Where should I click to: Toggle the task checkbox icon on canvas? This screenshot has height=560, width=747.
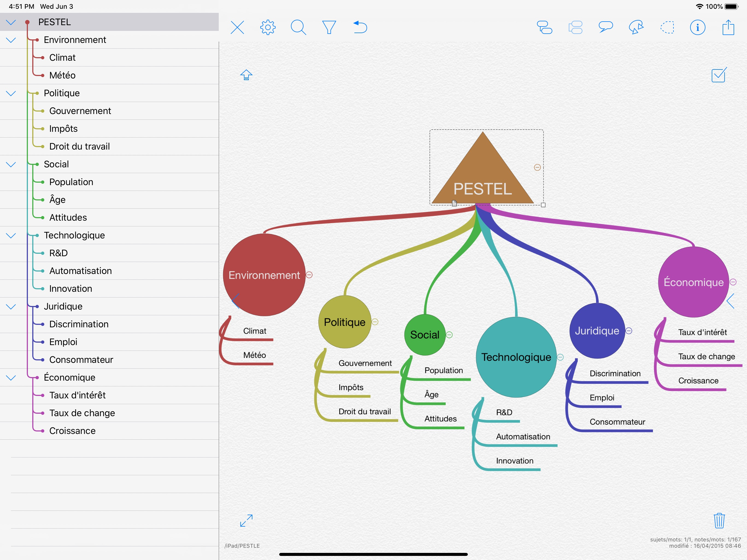[719, 75]
